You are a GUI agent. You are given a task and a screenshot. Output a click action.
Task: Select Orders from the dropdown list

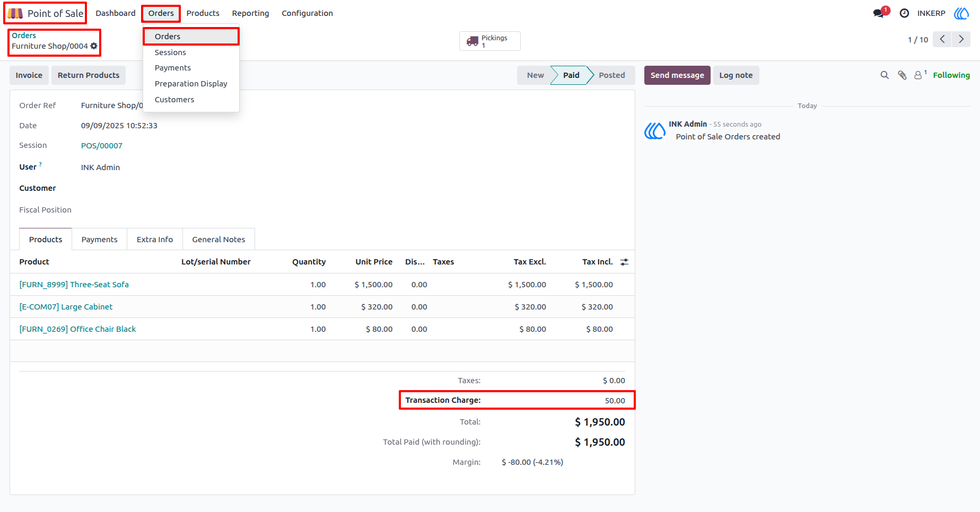[191, 37]
